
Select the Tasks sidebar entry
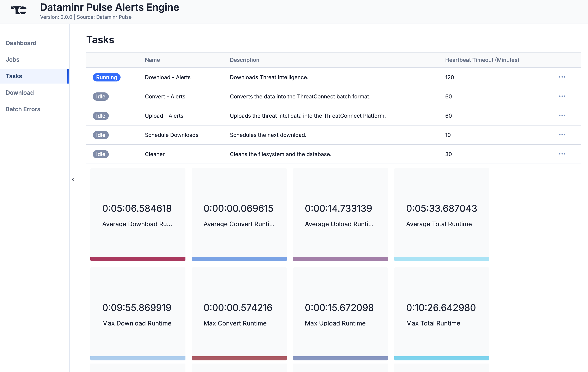point(14,76)
